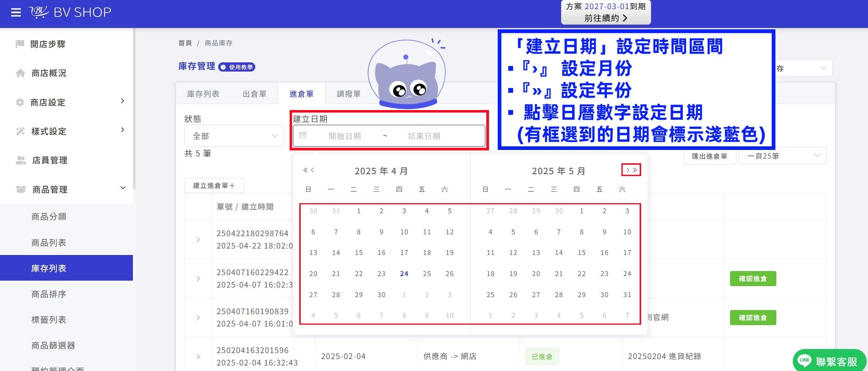
Task: Switch to the 庫存列表 tab
Action: point(203,94)
